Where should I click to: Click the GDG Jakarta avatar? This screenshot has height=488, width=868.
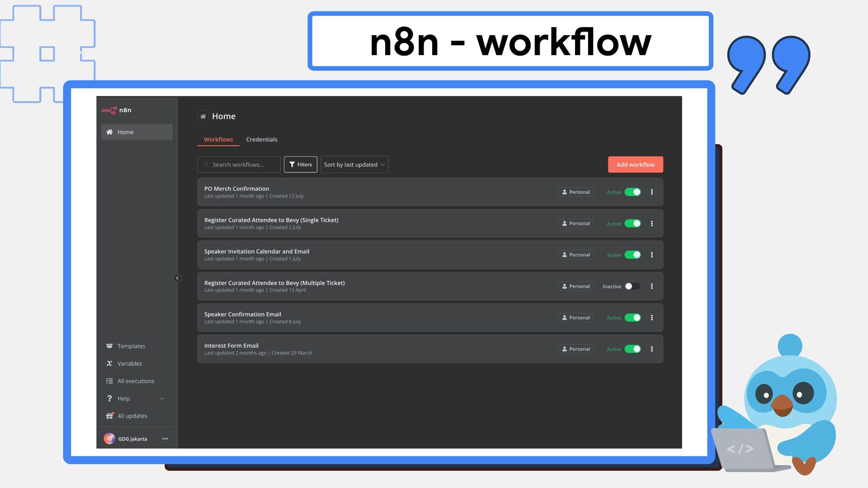[x=109, y=439]
